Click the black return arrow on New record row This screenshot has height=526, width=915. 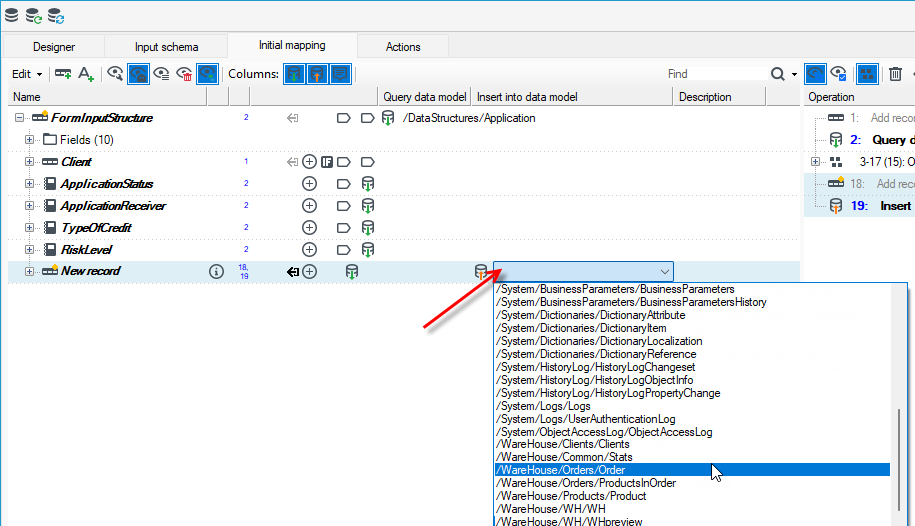(293, 271)
